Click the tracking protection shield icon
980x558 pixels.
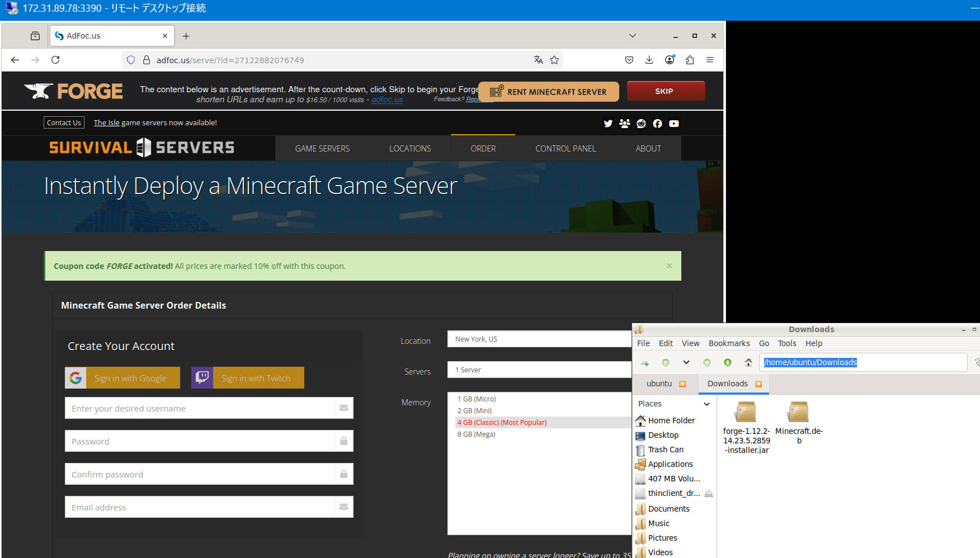click(131, 60)
